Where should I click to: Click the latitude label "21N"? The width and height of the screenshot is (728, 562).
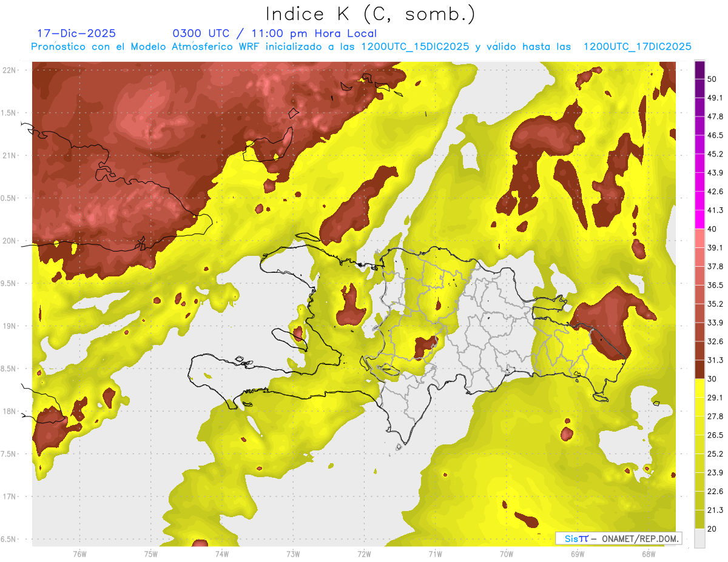coord(10,155)
